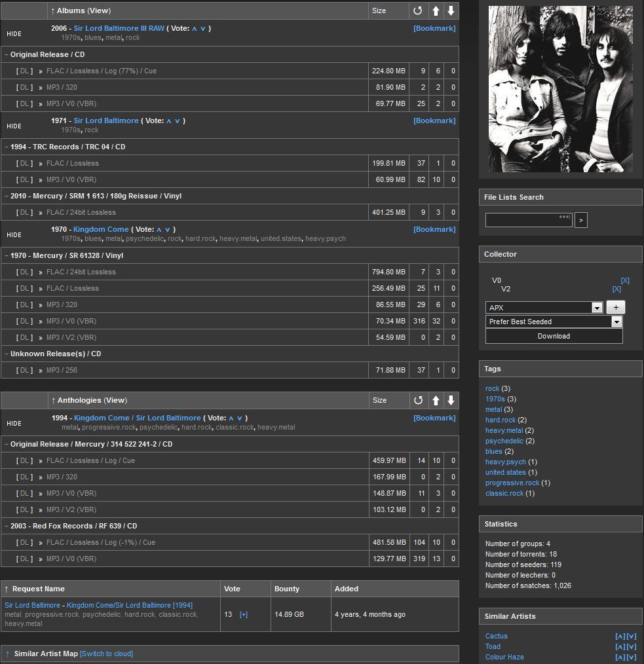Viewport: 644px width, 664px height.
Task: Upvote the 1971 Sir Lord Baltimore album
Action: pyautogui.click(x=169, y=120)
